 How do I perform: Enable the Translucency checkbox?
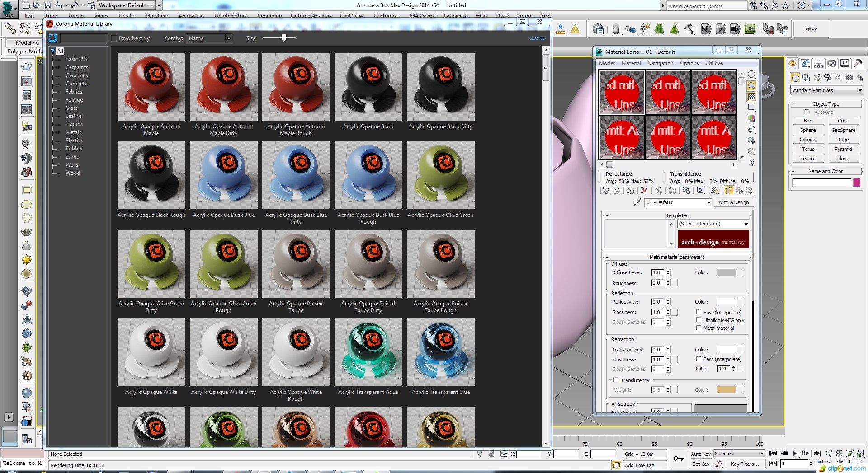616,380
